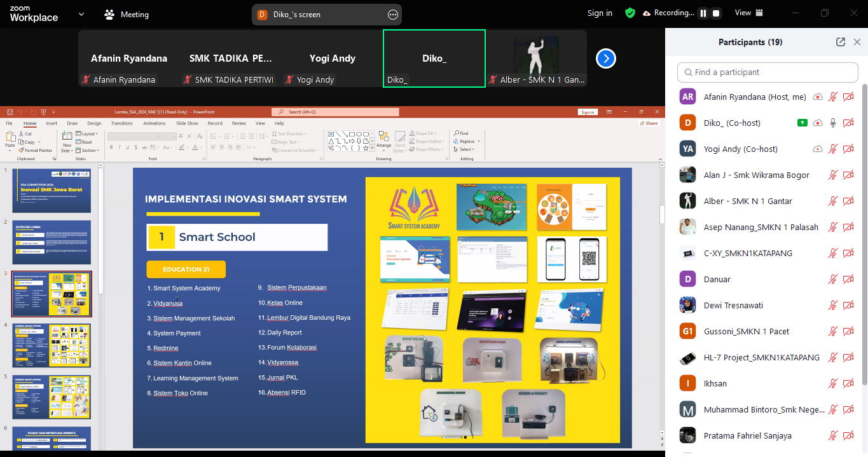Select Ikhsan in the participant list

point(766,383)
